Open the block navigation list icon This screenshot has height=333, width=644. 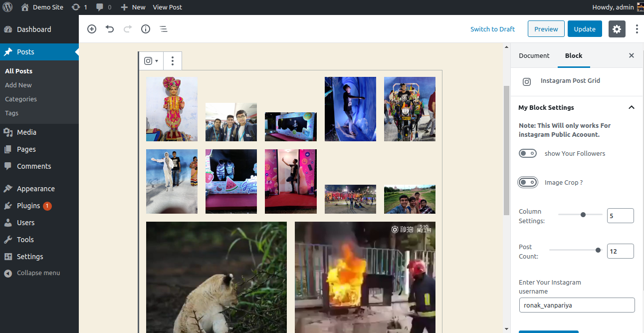click(164, 29)
